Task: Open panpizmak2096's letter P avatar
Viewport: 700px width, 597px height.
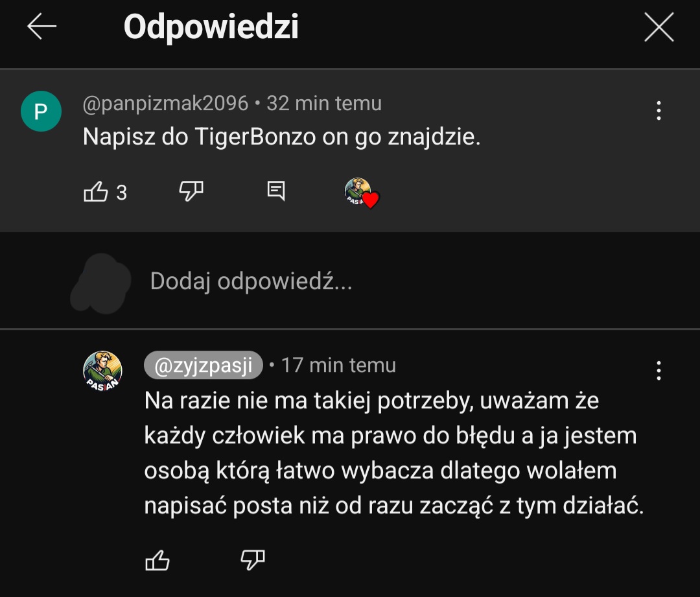Action: click(x=41, y=111)
